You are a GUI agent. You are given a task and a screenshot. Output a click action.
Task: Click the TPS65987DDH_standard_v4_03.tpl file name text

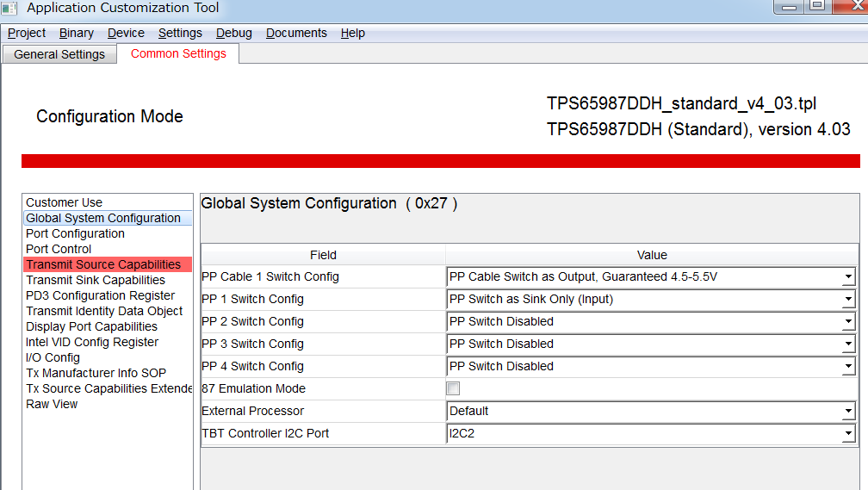coord(681,103)
